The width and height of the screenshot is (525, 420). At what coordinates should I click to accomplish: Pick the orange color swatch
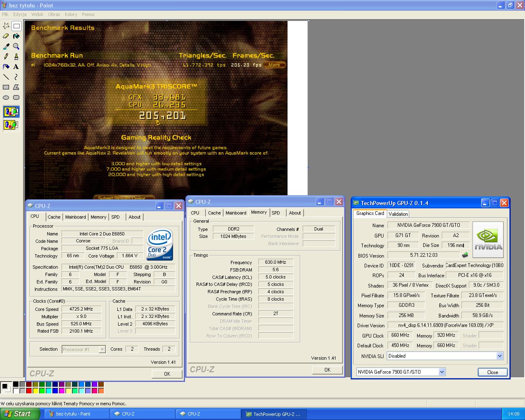pyautogui.click(x=101, y=390)
